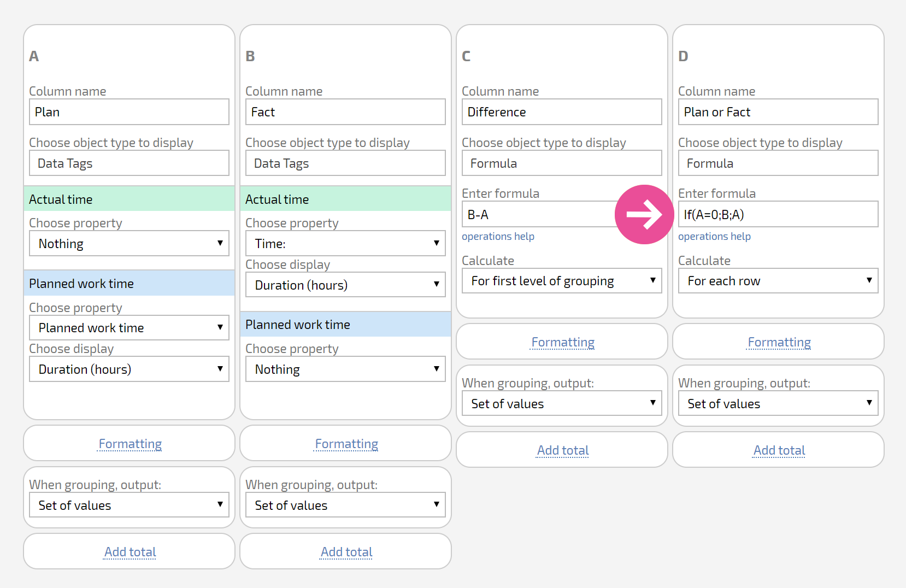Image resolution: width=906 pixels, height=588 pixels.
Task: Open "operations help" under the If(A=0;B;A) formula
Action: pos(714,236)
